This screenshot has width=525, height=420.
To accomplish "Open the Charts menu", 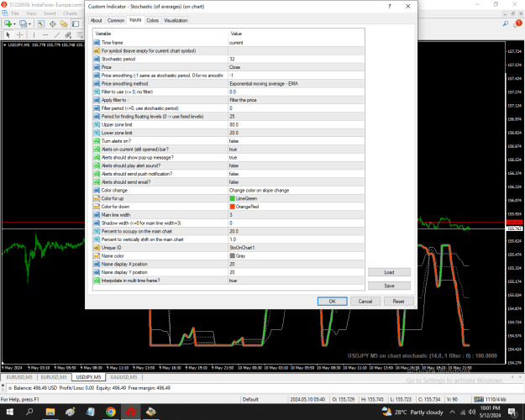I will [70, 13].
